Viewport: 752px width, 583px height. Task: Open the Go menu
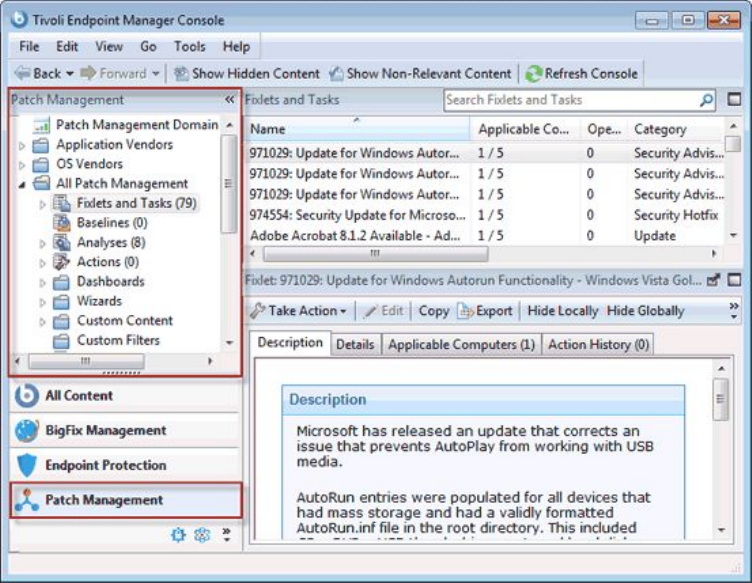(148, 47)
